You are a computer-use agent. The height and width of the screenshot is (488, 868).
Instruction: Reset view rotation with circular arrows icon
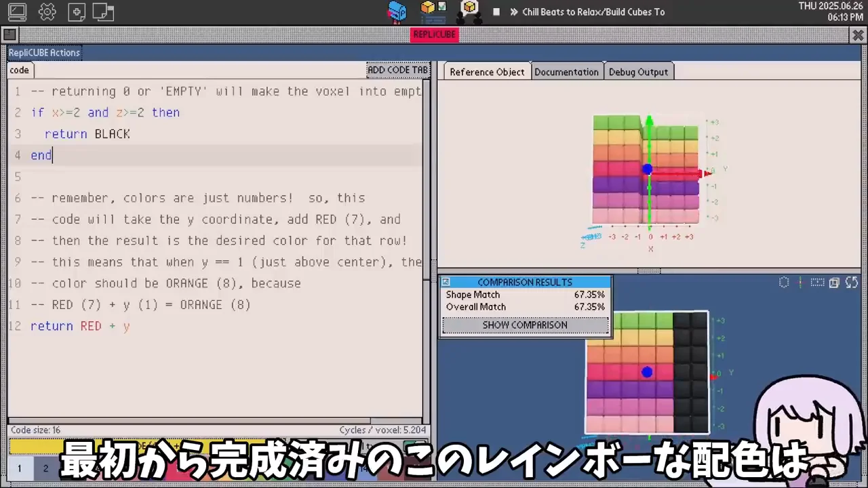852,283
